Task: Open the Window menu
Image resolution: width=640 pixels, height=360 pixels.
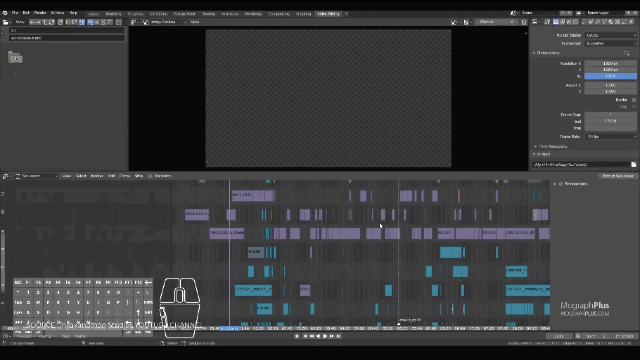Action: [x=58, y=13]
